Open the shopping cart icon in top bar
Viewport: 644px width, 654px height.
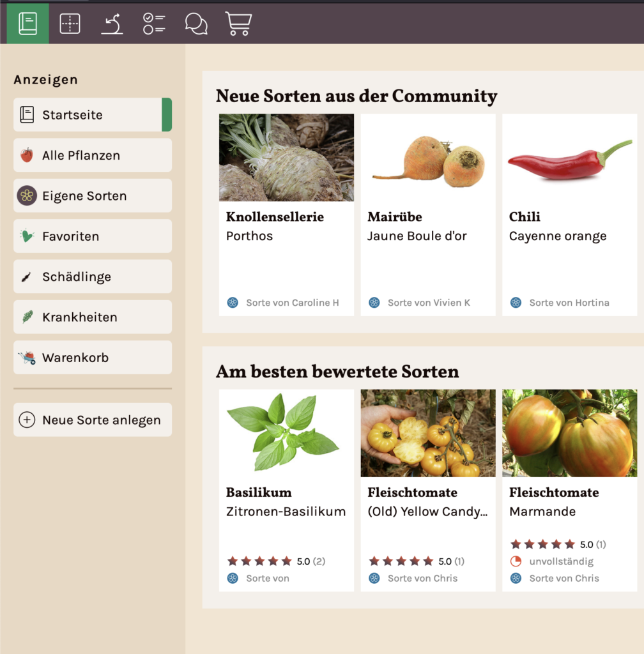[238, 24]
